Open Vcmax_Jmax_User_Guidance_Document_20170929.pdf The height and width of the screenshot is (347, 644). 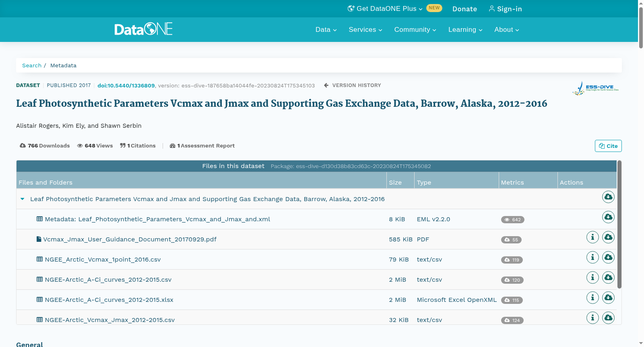[x=130, y=239]
